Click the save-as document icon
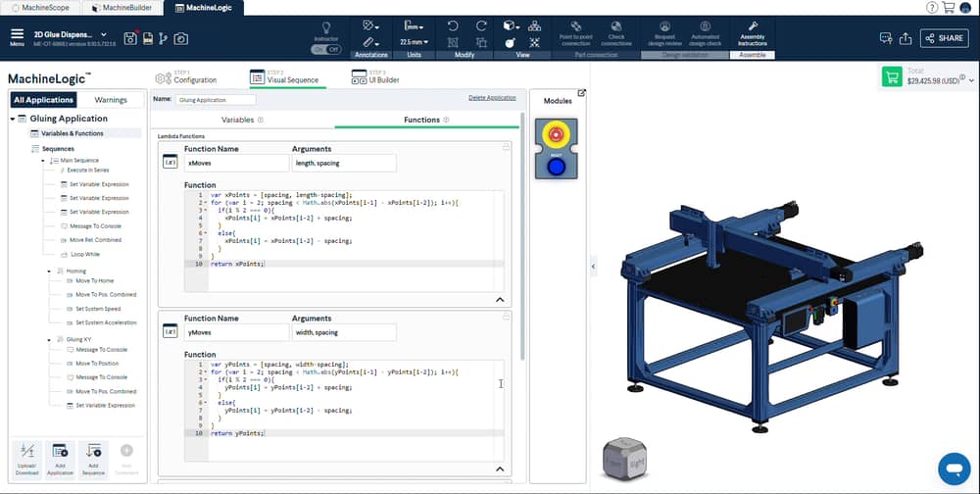The width and height of the screenshot is (980, 494). pos(148,39)
